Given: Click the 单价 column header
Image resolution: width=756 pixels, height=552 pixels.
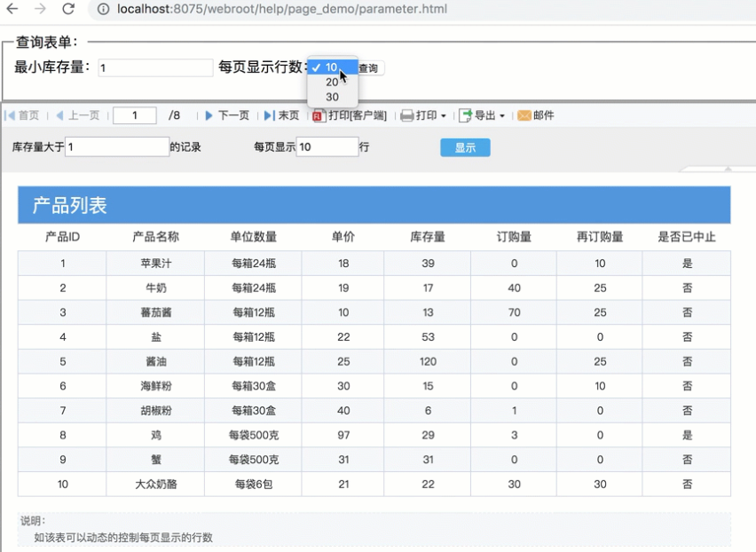Looking at the screenshot, I should [343, 237].
